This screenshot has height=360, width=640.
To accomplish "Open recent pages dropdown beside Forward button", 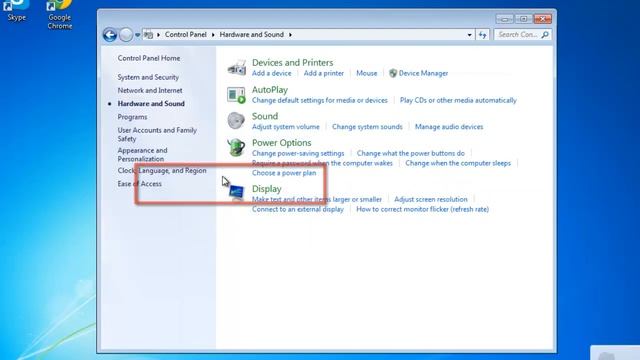I will tap(138, 35).
